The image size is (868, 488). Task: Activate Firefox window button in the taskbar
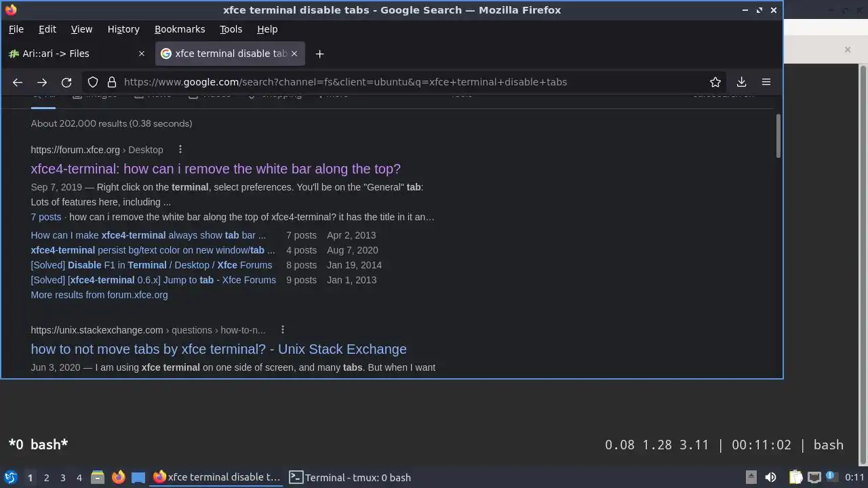pyautogui.click(x=216, y=477)
